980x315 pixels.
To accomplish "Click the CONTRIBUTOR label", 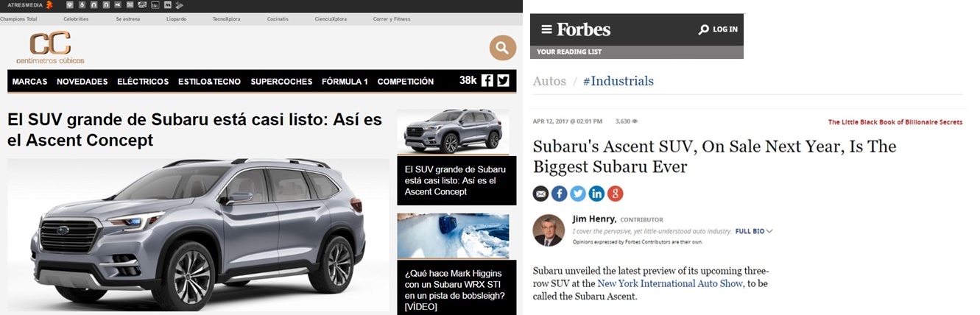I will pos(641,219).
